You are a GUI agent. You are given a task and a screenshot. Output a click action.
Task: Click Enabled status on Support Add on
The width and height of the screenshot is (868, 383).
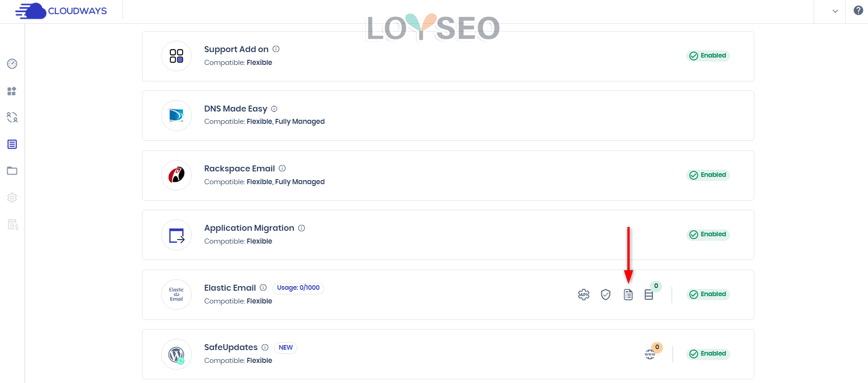click(x=708, y=56)
